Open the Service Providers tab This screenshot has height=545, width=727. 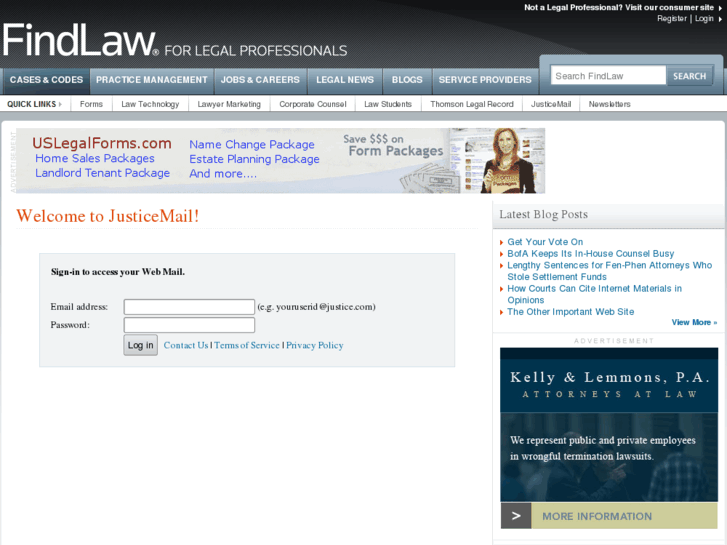click(x=485, y=80)
